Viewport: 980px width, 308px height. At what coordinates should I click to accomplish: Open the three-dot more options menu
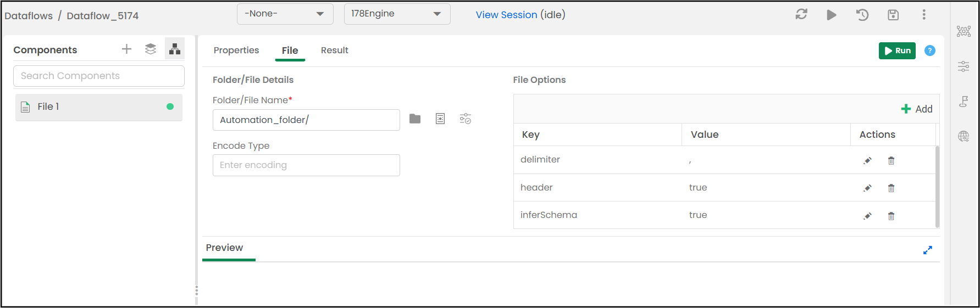[924, 15]
